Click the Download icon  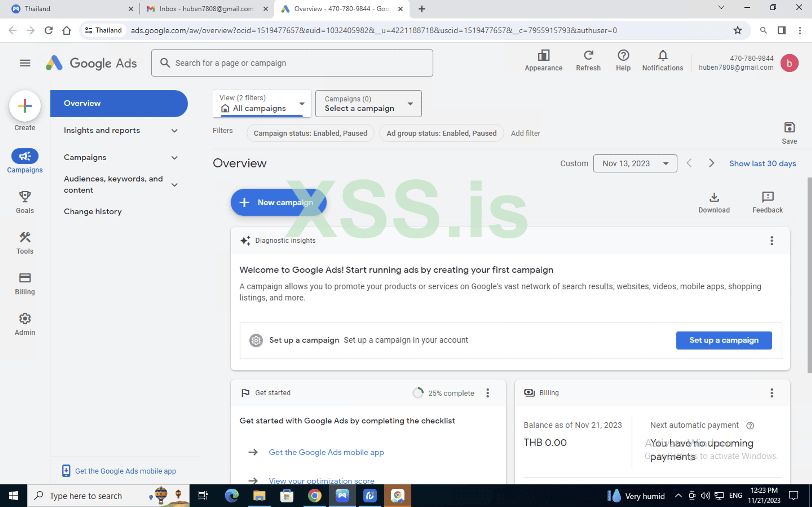714,201
